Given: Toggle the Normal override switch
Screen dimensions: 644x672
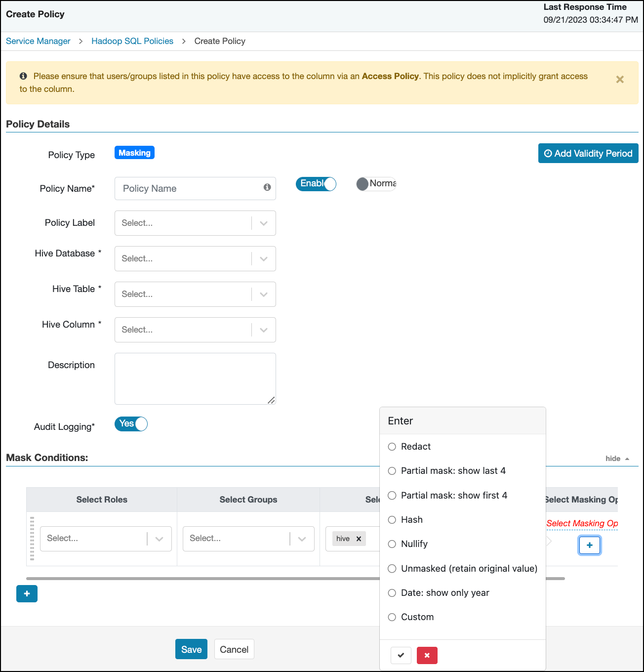Looking at the screenshot, I should click(x=376, y=184).
